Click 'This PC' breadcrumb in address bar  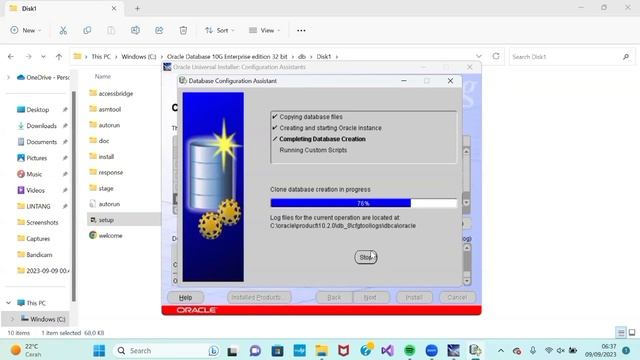pyautogui.click(x=101, y=56)
